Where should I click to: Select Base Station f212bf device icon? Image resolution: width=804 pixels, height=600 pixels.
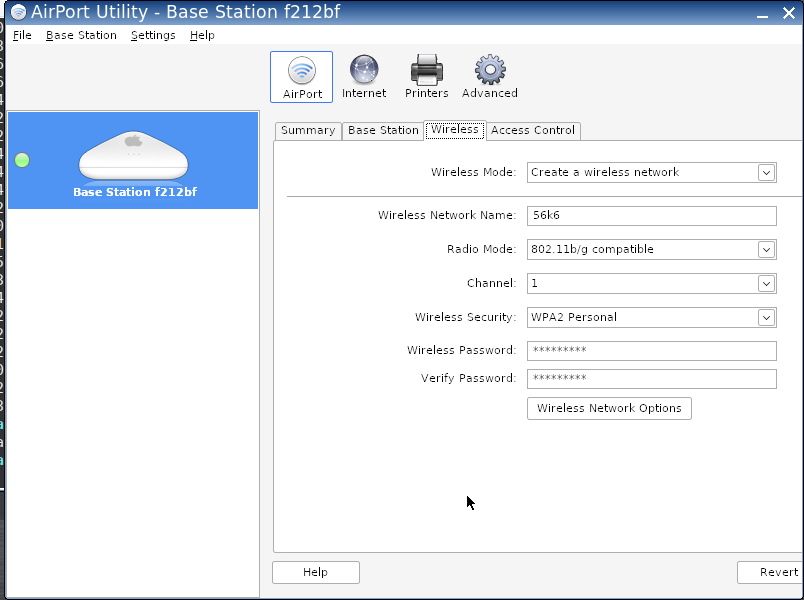pyautogui.click(x=134, y=157)
